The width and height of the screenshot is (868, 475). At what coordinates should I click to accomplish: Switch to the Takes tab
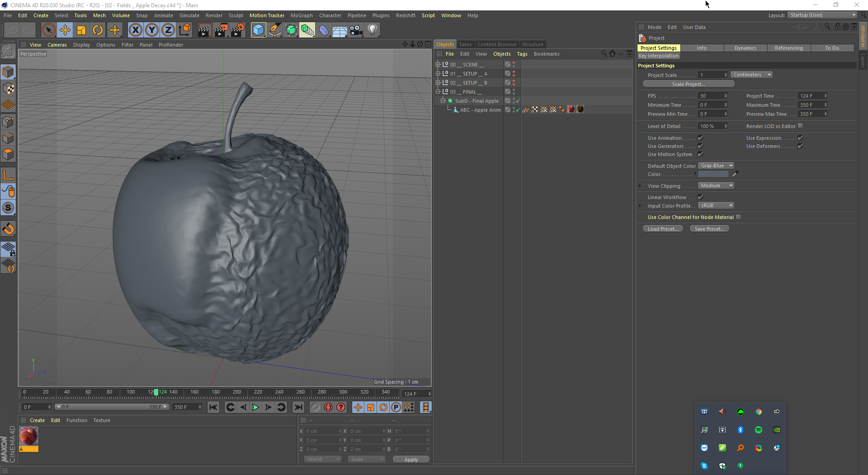[465, 44]
